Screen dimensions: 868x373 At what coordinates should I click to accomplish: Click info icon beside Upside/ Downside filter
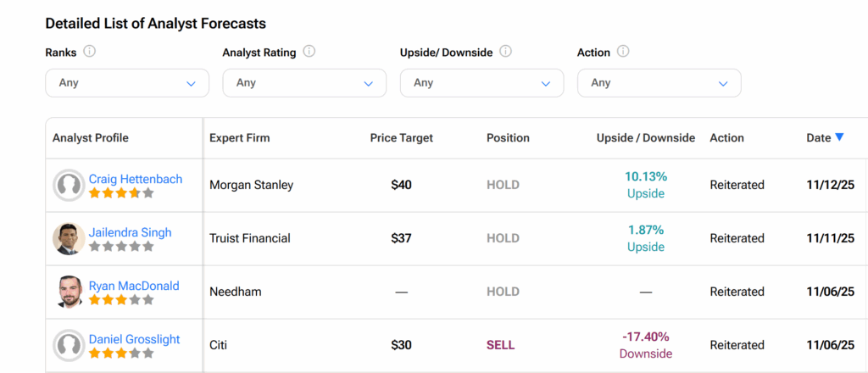pyautogui.click(x=505, y=52)
